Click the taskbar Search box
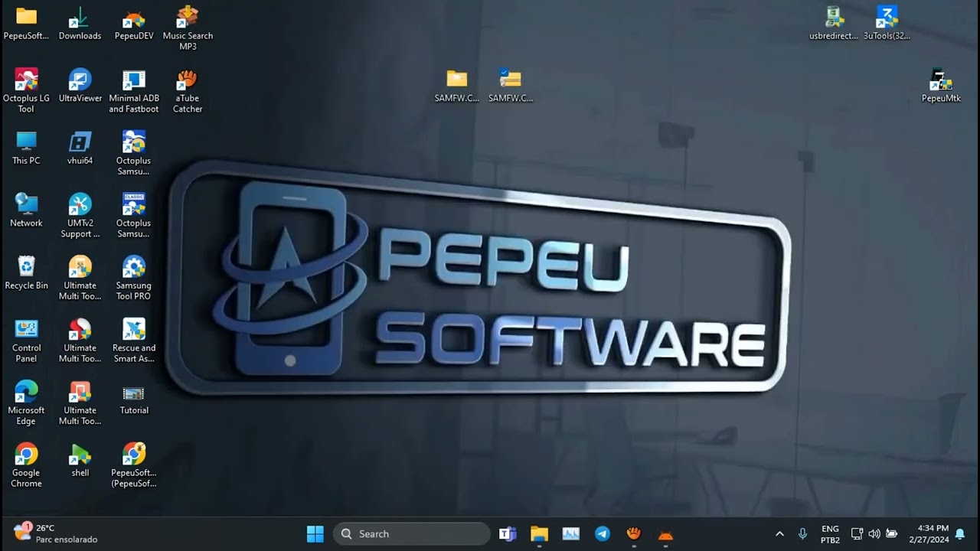Viewport: 980px width, 551px height. [x=412, y=534]
